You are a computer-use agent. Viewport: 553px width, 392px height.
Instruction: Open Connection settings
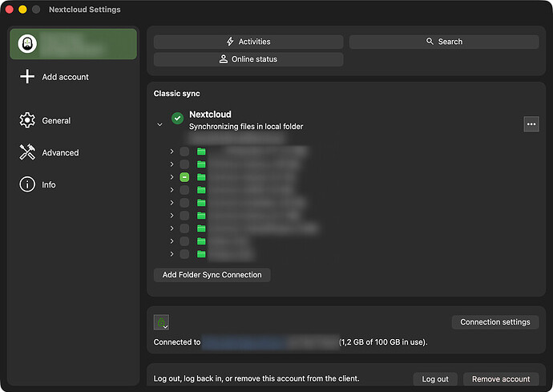[x=495, y=322]
